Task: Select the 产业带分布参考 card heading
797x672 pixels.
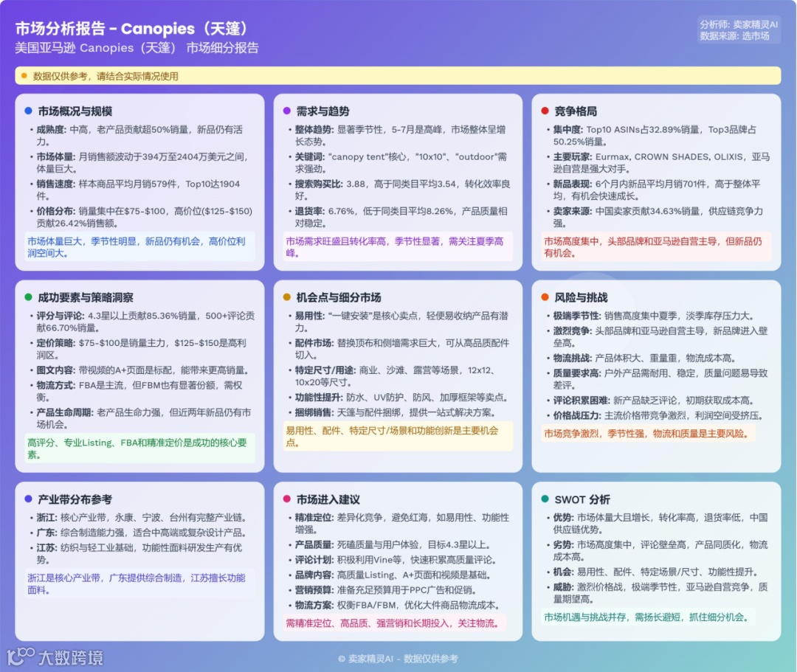Action: point(75,499)
